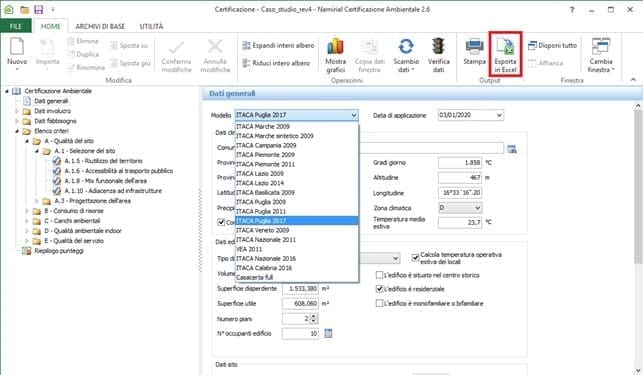643x375 pixels.
Task: Toggle the checkbox below Precipitazioni label
Action: pos(221,222)
